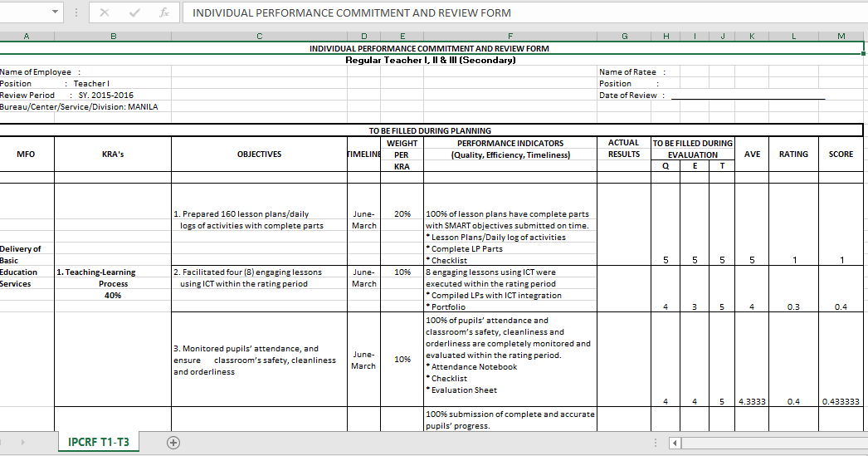Select 'Monitored pupils' attendance' objective cell
Image resolution: width=868 pixels, height=456 pixels.
259,360
